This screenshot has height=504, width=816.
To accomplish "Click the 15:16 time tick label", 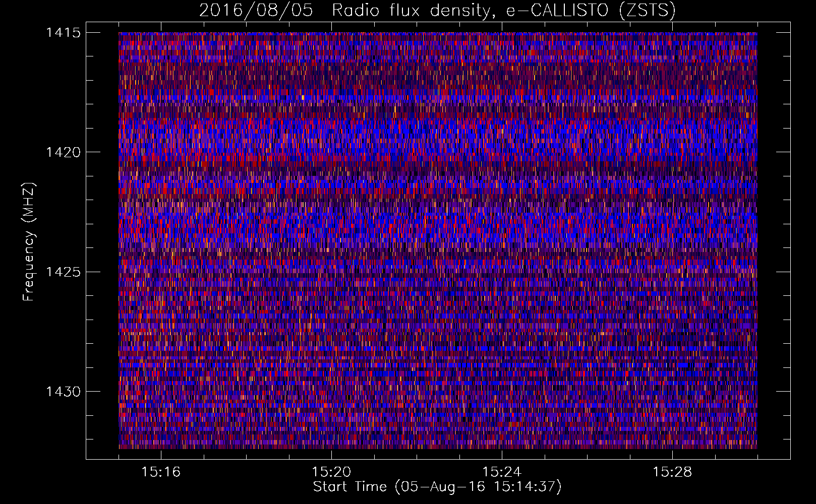I will 161,472.
